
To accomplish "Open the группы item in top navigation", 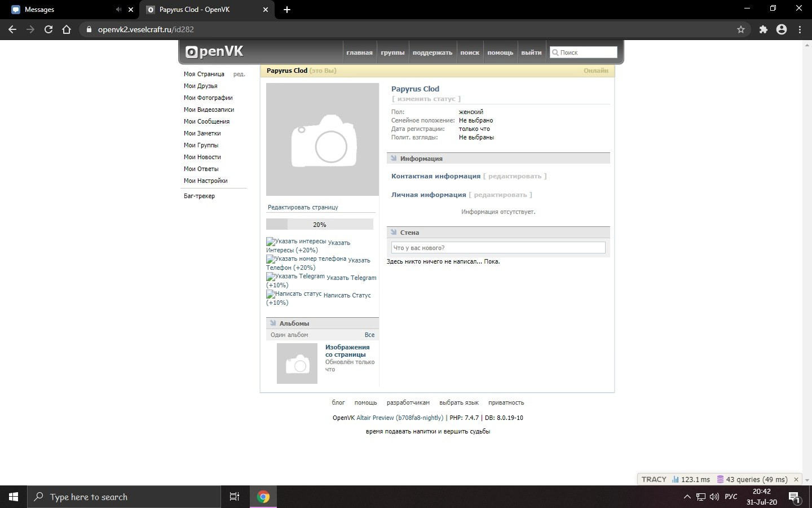I will coord(392,52).
